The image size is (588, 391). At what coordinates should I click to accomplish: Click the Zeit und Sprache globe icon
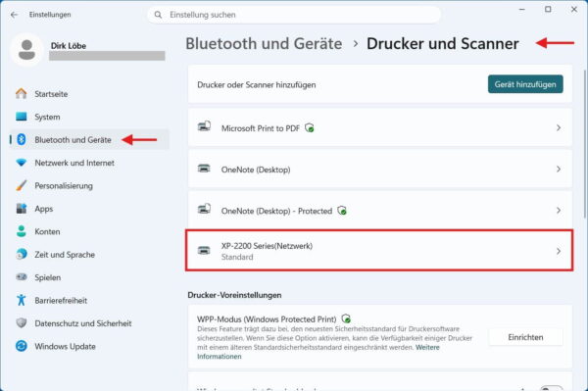tap(22, 254)
